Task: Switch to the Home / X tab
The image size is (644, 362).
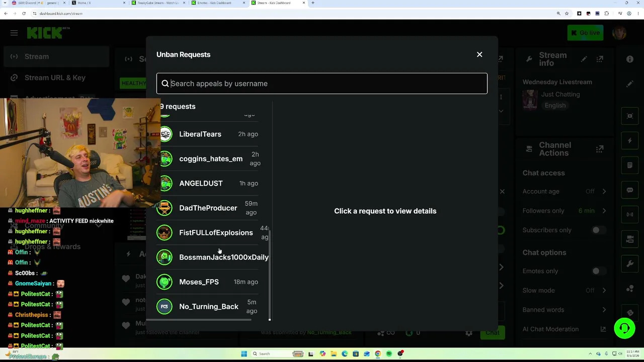Action: click(x=98, y=3)
